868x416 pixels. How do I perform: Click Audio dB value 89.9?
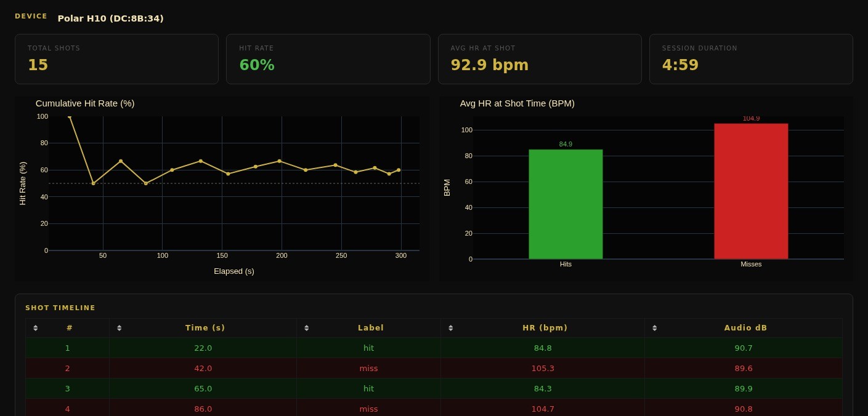(744, 388)
